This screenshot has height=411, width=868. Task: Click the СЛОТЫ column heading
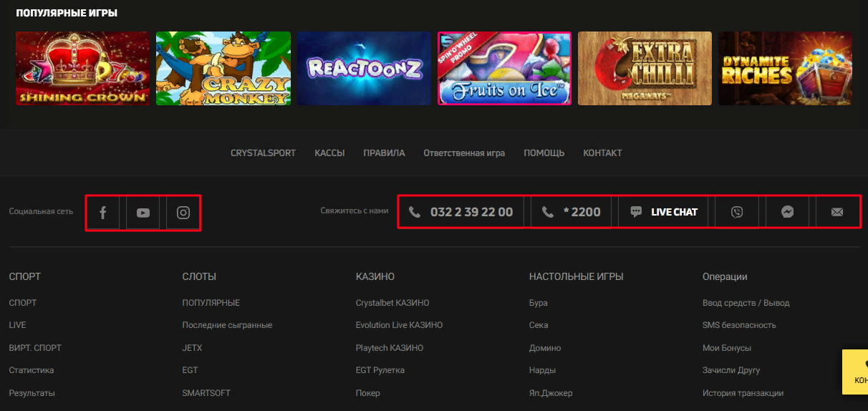pyautogui.click(x=199, y=276)
